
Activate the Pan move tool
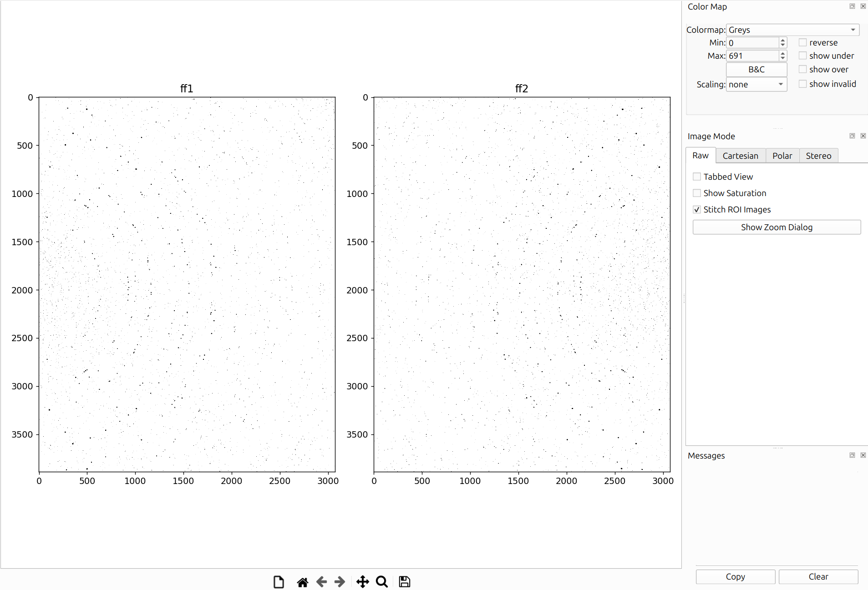363,582
